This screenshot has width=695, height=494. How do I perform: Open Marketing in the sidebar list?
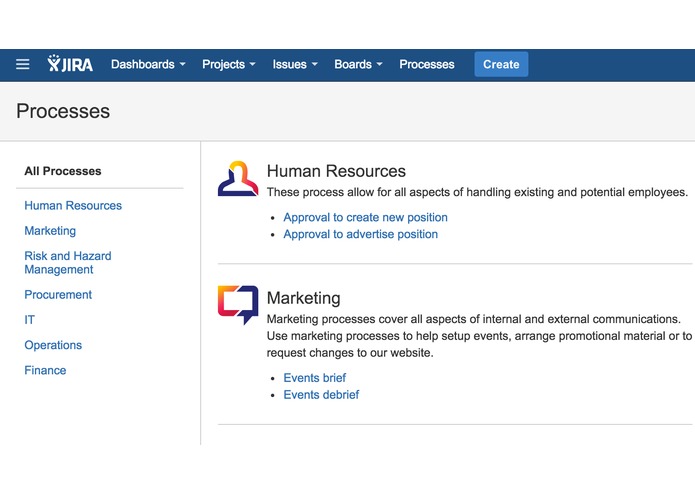tap(50, 231)
